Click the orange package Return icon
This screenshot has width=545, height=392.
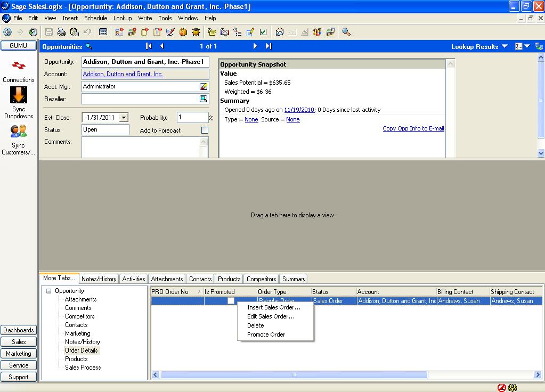[x=183, y=32]
